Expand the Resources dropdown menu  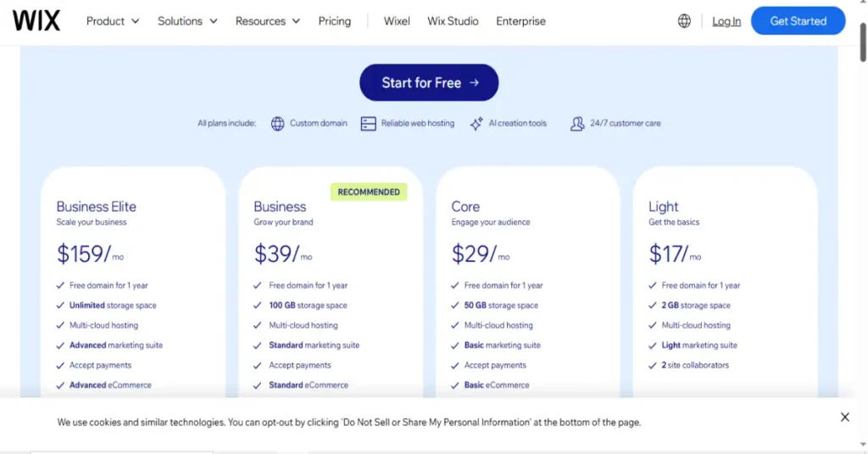point(267,21)
